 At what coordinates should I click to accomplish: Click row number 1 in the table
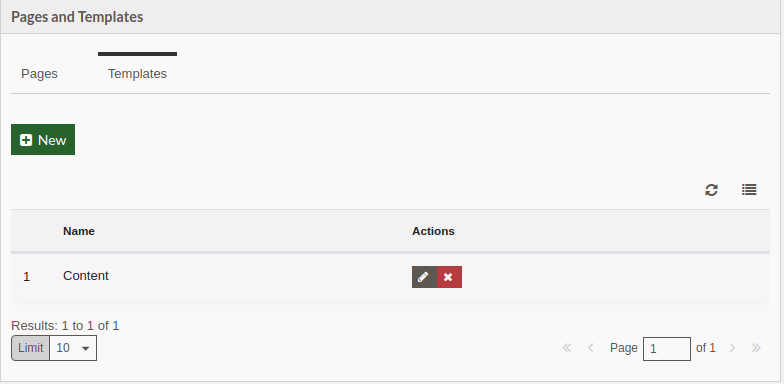(26, 277)
